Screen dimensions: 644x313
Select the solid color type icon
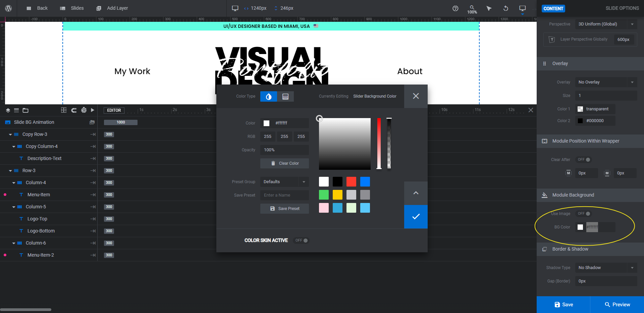pyautogui.click(x=269, y=97)
